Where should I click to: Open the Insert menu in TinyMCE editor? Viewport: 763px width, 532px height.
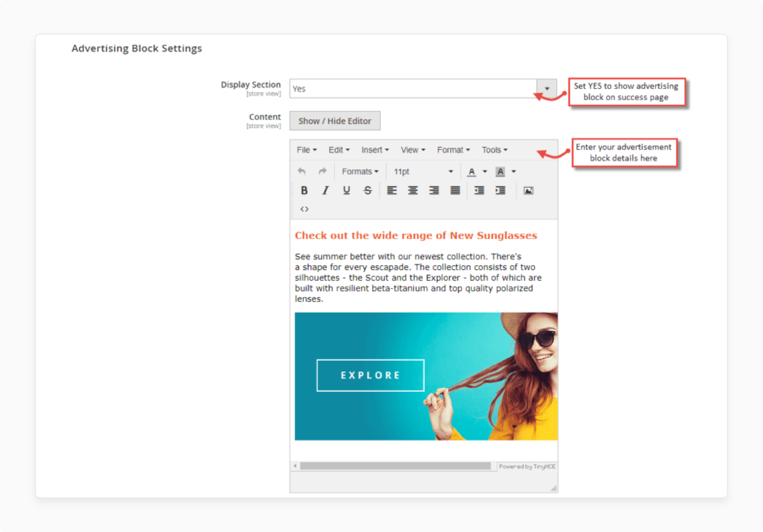click(x=373, y=150)
